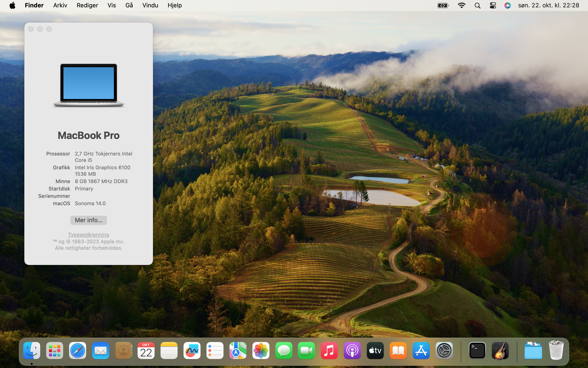Launch Launchpad from the Dock
Image resolution: width=588 pixels, height=368 pixels.
point(55,351)
